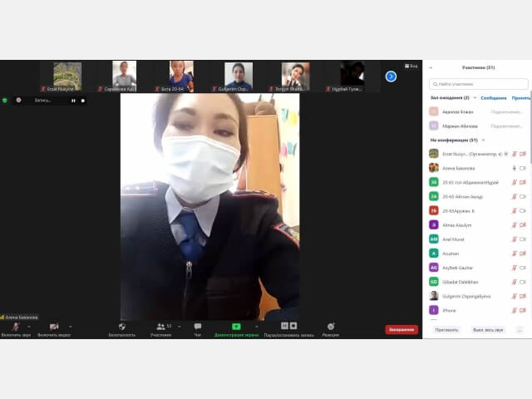This screenshot has width=532, height=399.
Task: Open the Chat bubble icon
Action: 198,327
